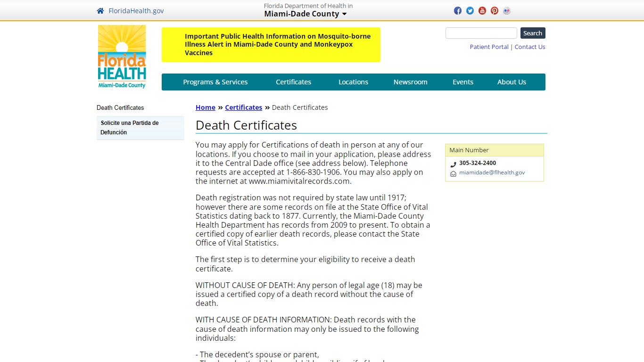Screen dimensions: 644x362
Task: Open the Facebook social icon
Action: coord(458,11)
